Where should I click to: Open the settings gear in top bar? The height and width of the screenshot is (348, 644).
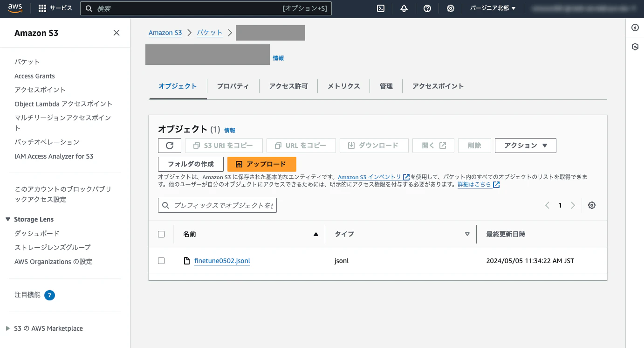[x=451, y=8]
